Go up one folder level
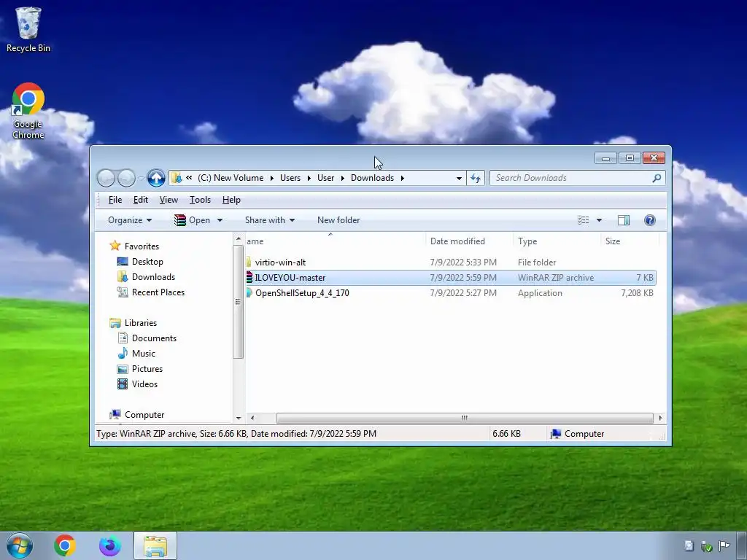 coord(156,178)
